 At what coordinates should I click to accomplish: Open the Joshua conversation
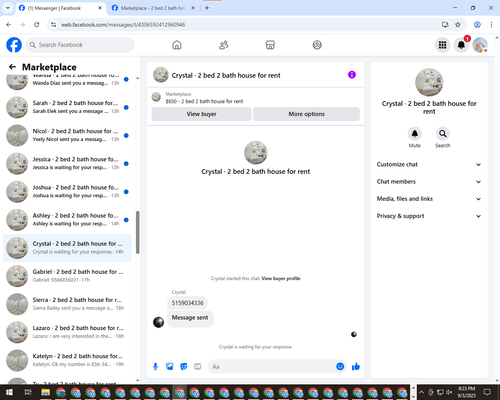68,192
